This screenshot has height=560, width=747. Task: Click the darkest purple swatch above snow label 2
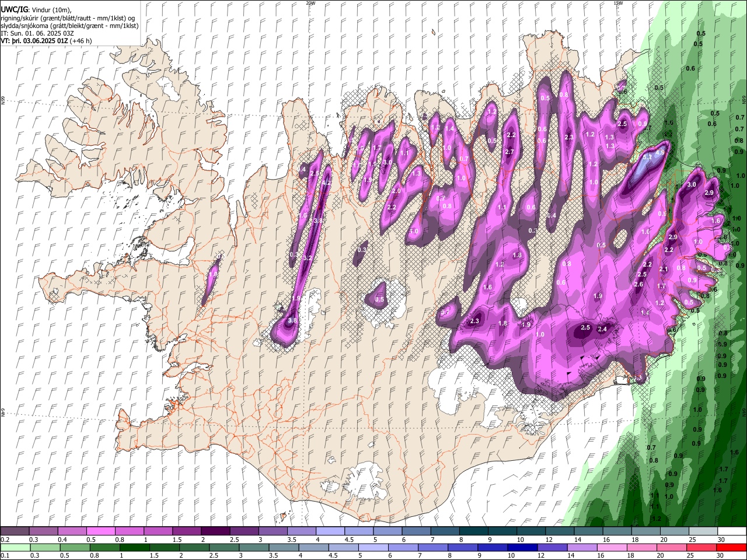(x=215, y=531)
